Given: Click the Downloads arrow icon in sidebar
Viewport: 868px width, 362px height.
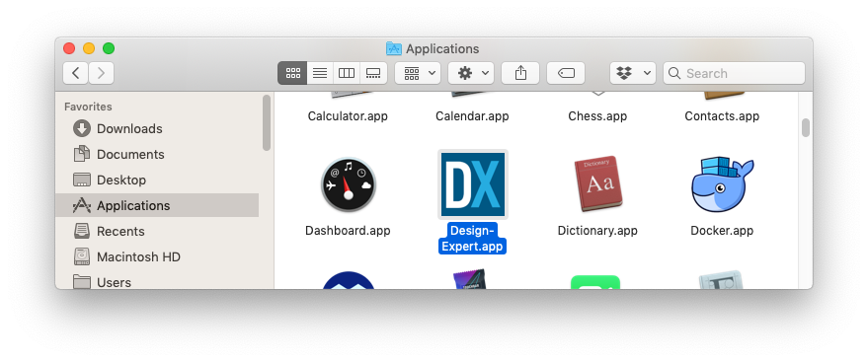Looking at the screenshot, I should click(82, 129).
